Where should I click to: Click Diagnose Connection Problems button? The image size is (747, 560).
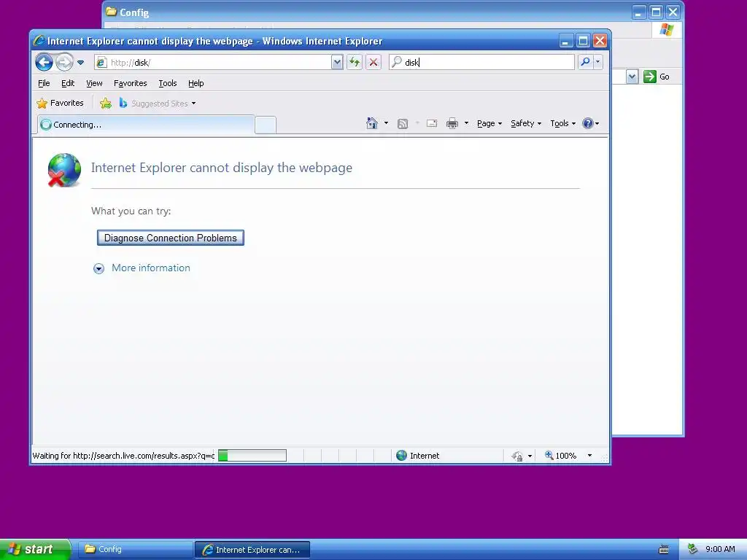click(171, 238)
